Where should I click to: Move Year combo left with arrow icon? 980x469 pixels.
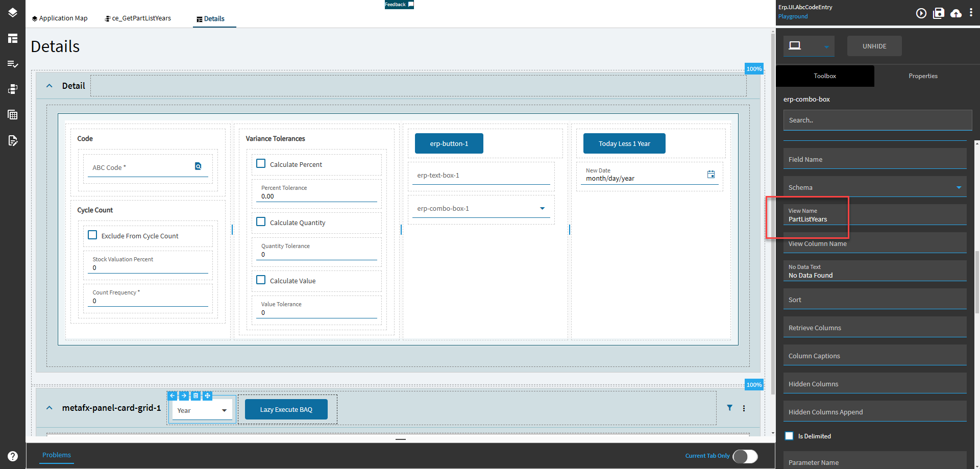tap(173, 396)
